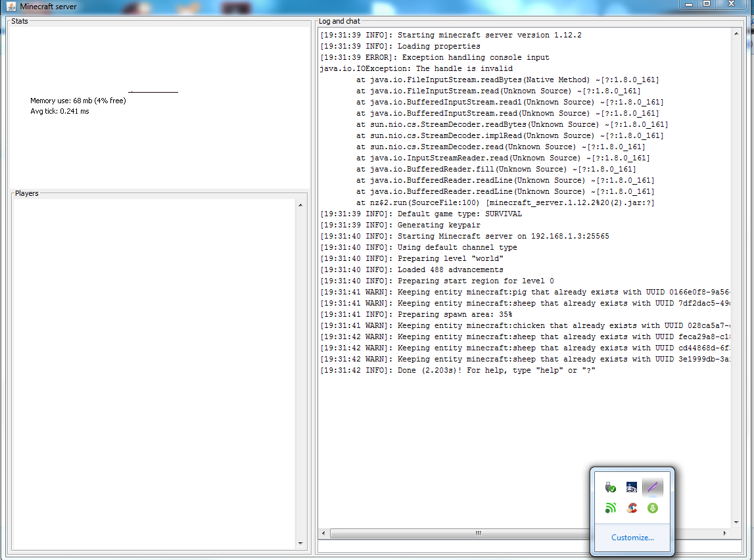This screenshot has width=754, height=560.
Task: Click the log's horizontal scroll right arrow
Action: click(724, 533)
